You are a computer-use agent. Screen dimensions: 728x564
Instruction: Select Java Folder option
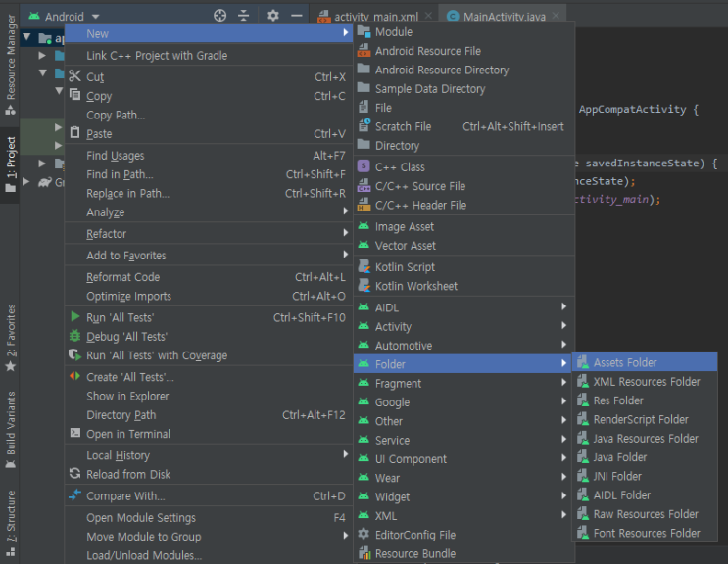(x=619, y=457)
